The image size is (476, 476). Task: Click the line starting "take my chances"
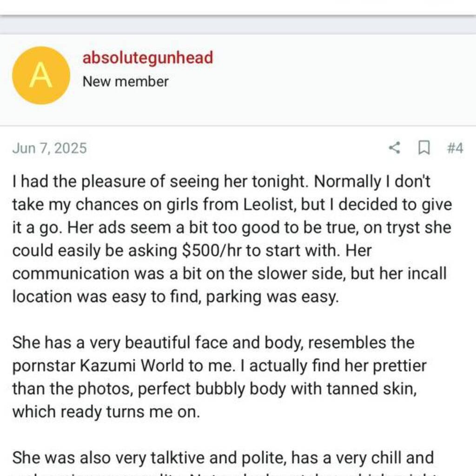click(x=231, y=205)
